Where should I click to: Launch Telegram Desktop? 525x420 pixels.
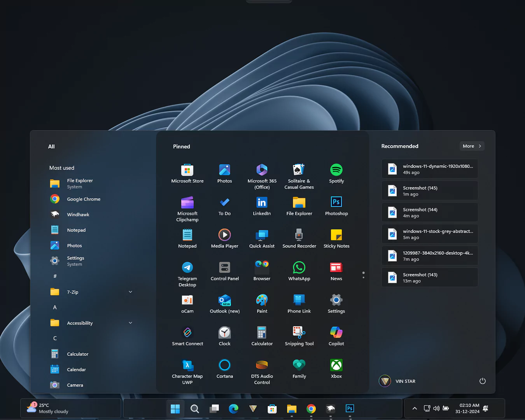coord(187,274)
